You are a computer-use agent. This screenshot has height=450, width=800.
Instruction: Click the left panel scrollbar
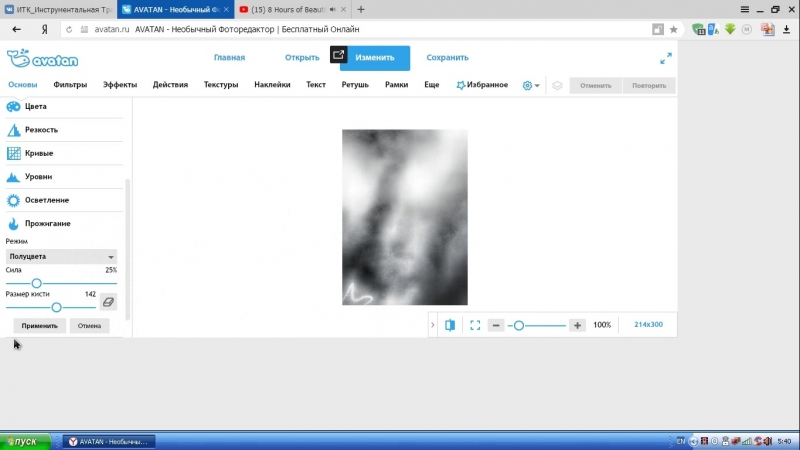pyautogui.click(x=128, y=249)
